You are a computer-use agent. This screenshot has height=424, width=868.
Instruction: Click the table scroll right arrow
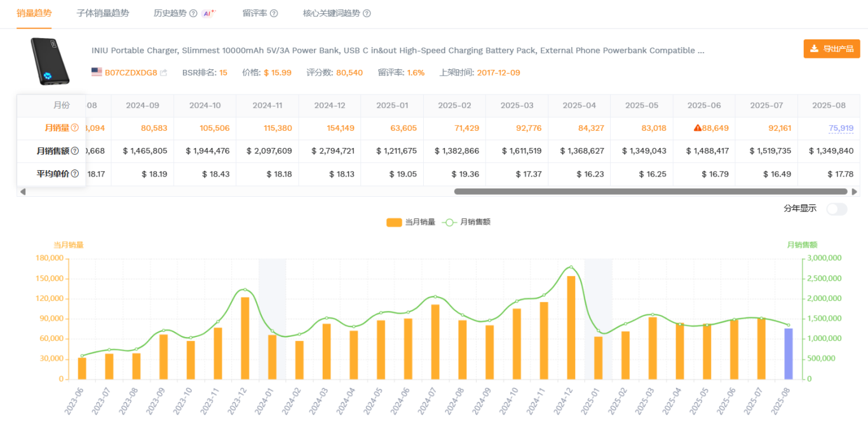[x=854, y=192]
